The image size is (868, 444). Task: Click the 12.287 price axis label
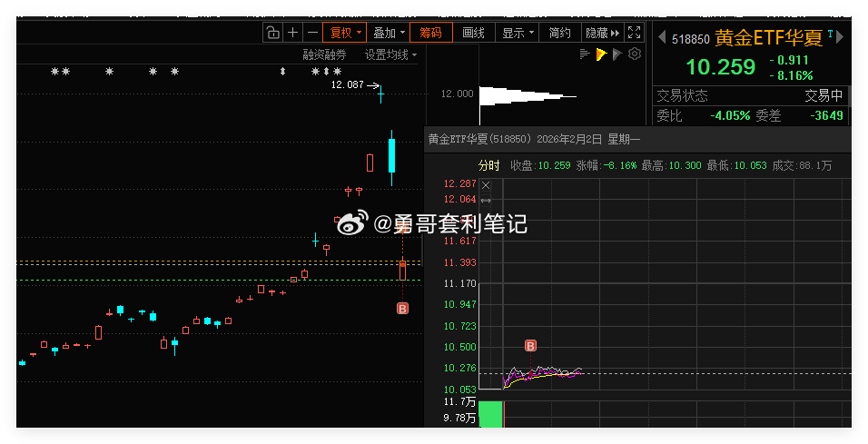point(459,183)
